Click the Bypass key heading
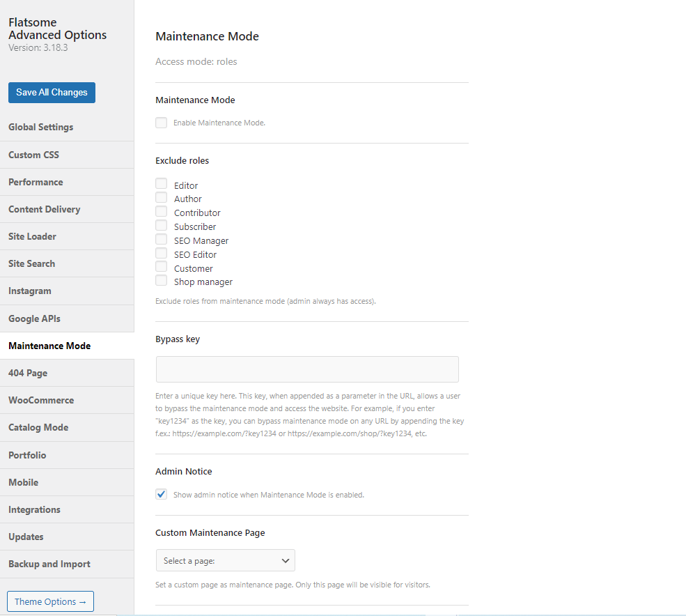This screenshot has height=616, width=686. [x=178, y=339]
